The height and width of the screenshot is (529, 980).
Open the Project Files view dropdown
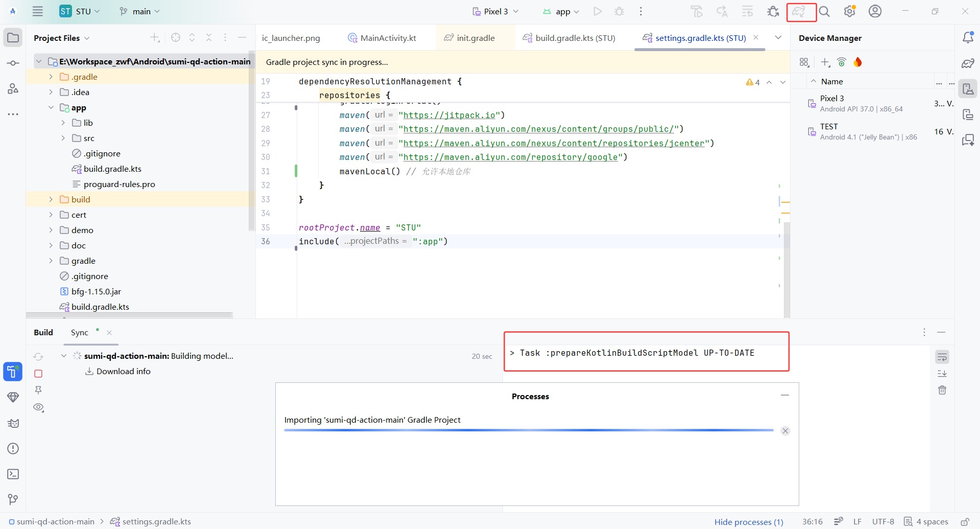pos(61,38)
